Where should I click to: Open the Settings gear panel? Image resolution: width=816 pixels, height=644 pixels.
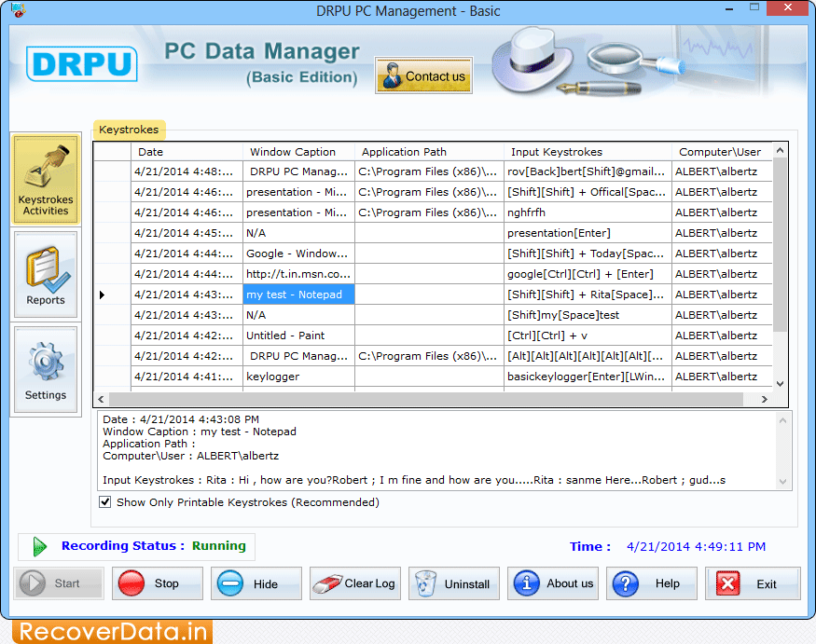[46, 370]
